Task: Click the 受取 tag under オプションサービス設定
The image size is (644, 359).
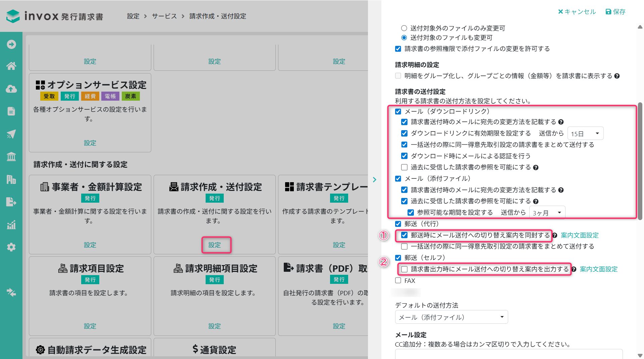Action: coord(49,96)
